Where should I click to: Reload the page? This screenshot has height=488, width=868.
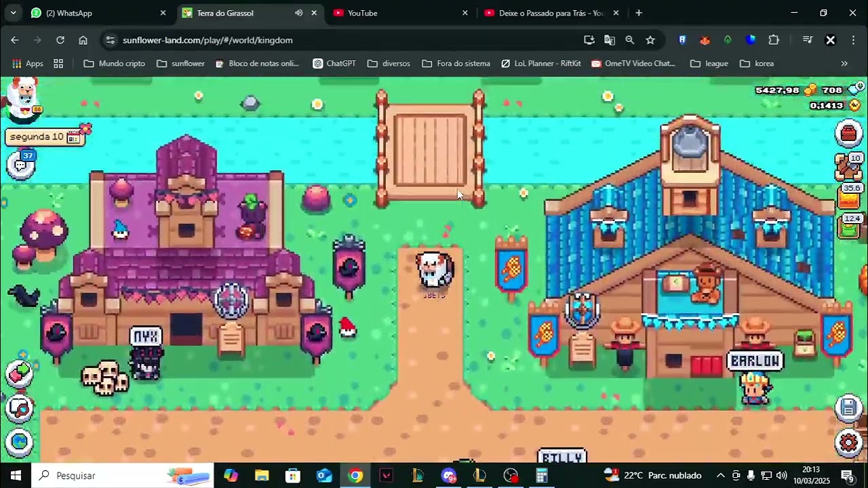pyautogui.click(x=60, y=40)
